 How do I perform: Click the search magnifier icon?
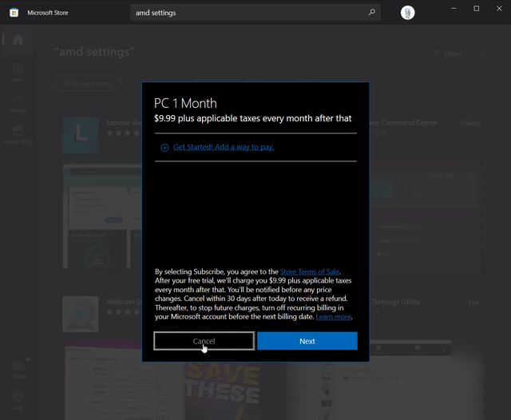point(371,13)
